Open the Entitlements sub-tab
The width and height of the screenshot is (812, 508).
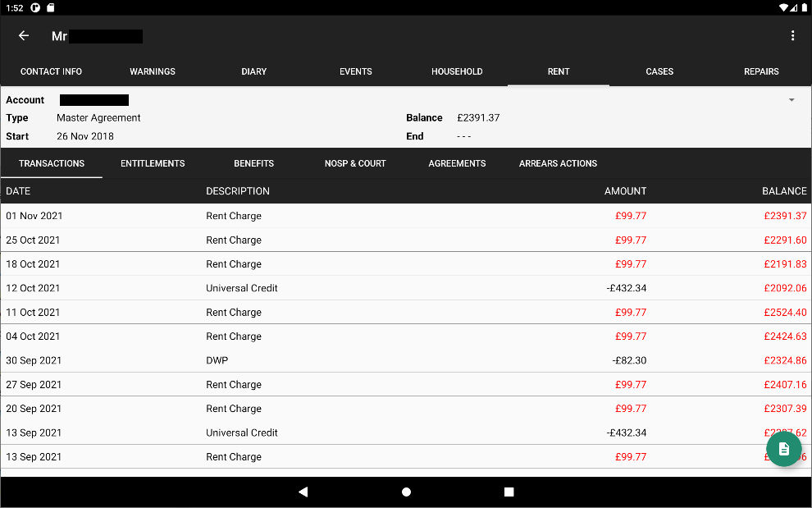[153, 163]
